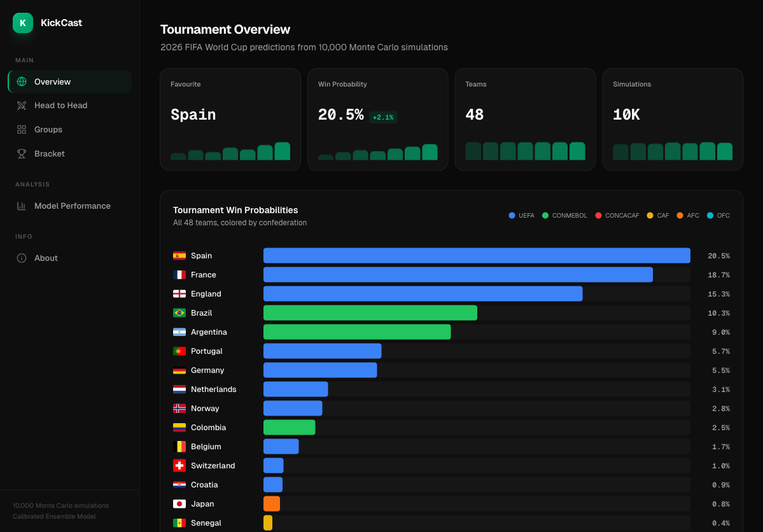Click Japan's orange probability bar
Viewport: 763px width, 532px height.
coord(272,504)
